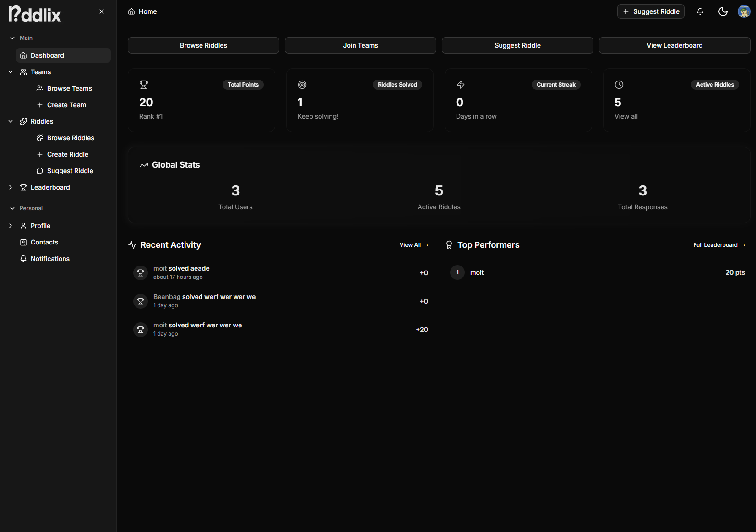Open the user avatar menu

coord(744,11)
